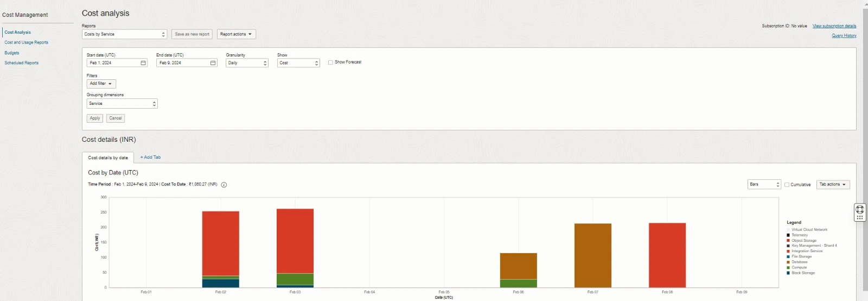868x301 pixels.
Task: Click the Subscription ID: No value text
Action: 784,26
